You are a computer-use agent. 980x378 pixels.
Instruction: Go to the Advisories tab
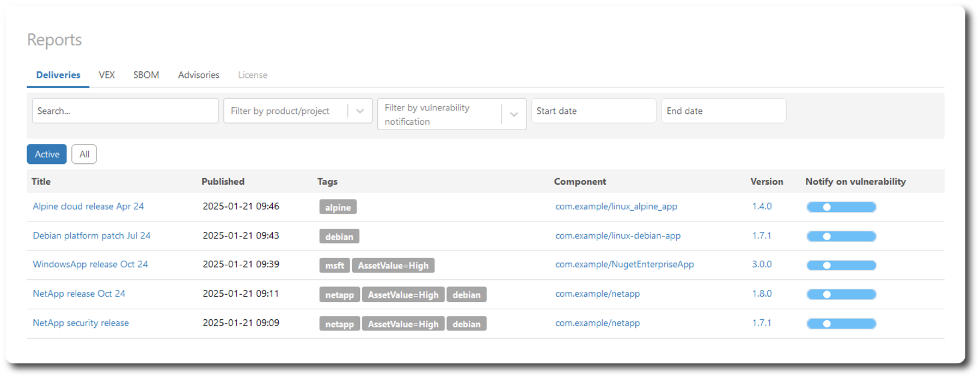pos(199,75)
